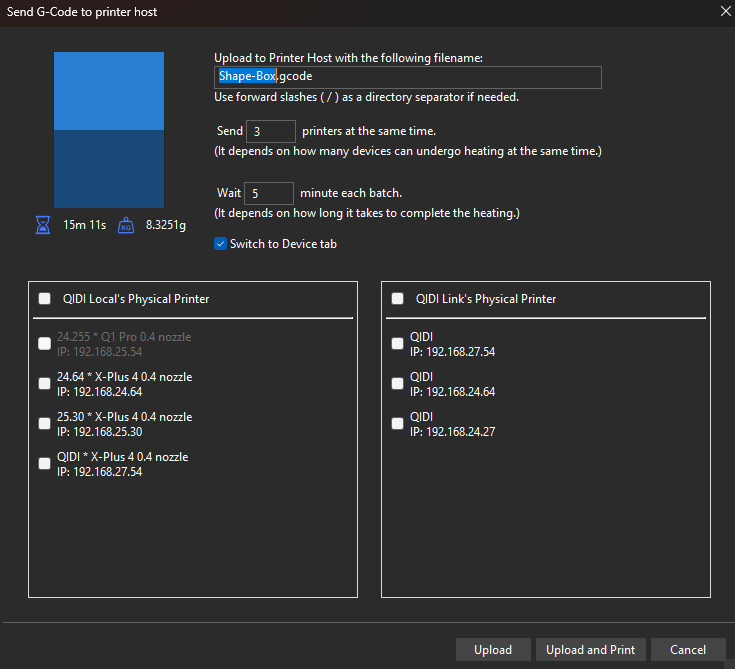The image size is (735, 669).
Task: Check the 24.255 Q1 Pro printer
Action: [x=44, y=343]
